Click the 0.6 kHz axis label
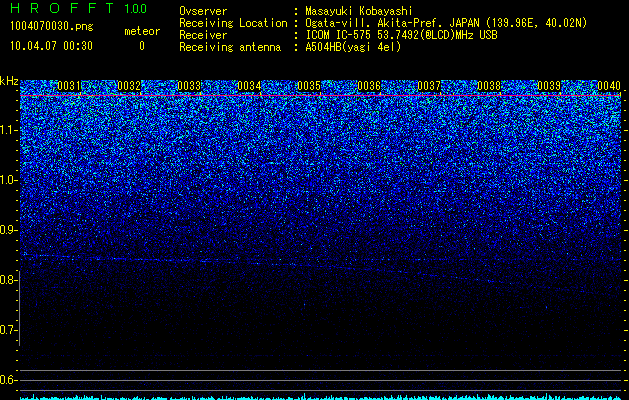Viewport: 629px width, 400px height. pos(8,380)
